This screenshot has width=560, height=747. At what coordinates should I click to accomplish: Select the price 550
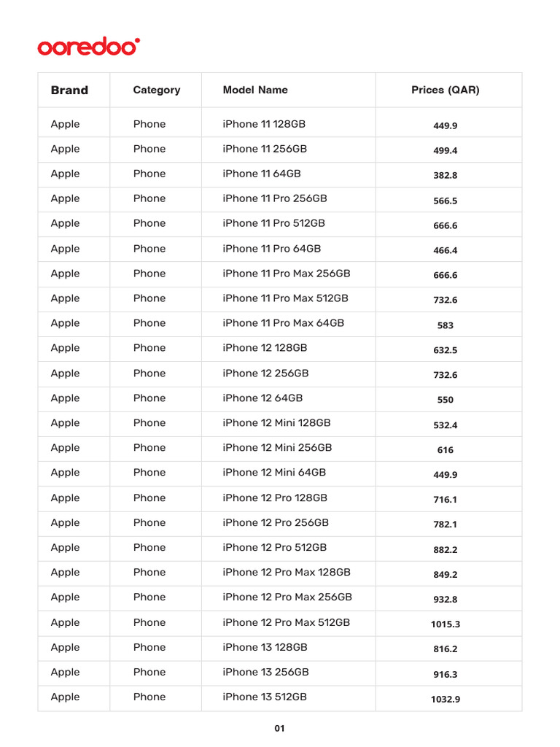(x=446, y=400)
